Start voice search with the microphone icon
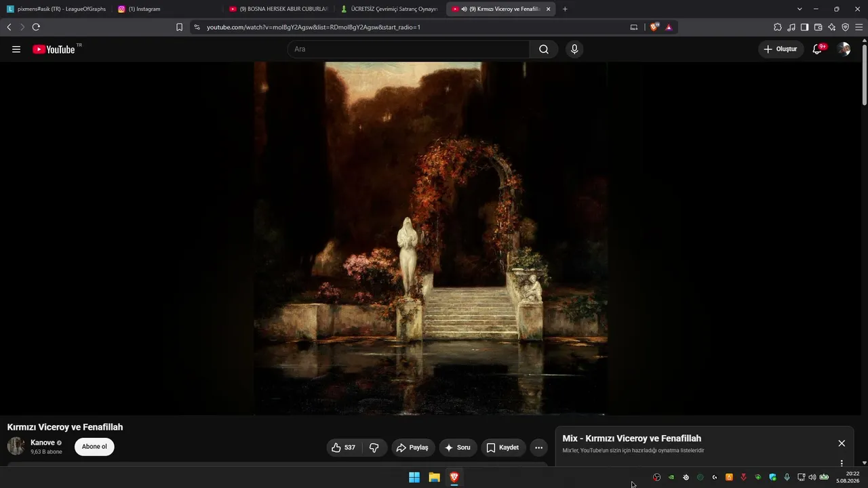 574,49
